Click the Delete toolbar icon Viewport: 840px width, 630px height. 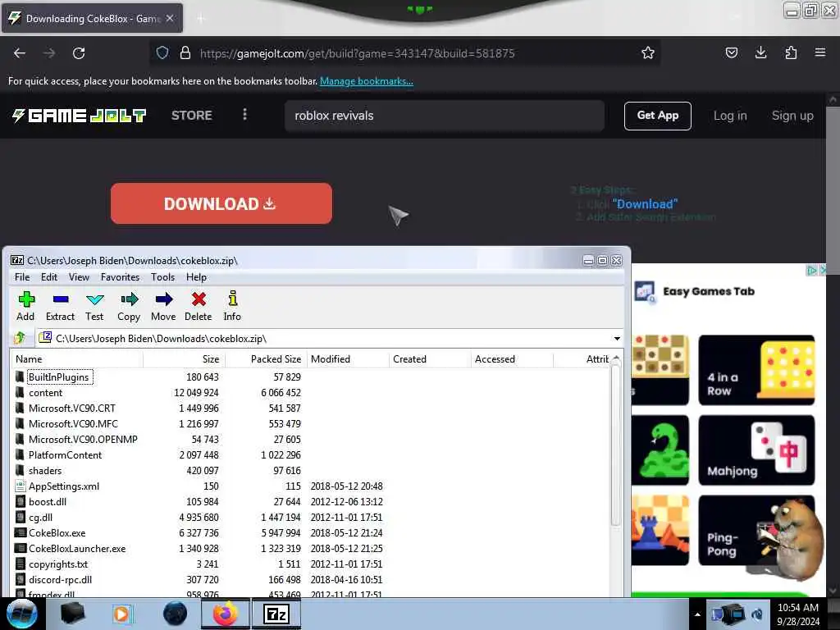(x=199, y=307)
